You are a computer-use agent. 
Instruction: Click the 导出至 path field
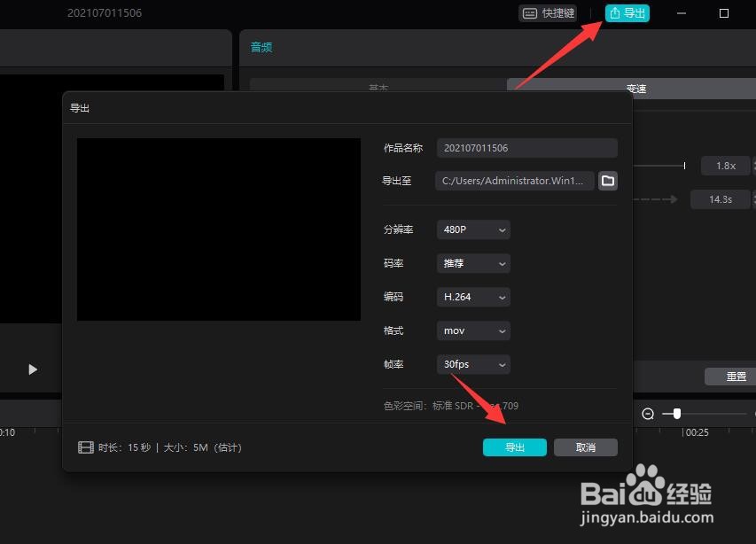pyautogui.click(x=514, y=181)
